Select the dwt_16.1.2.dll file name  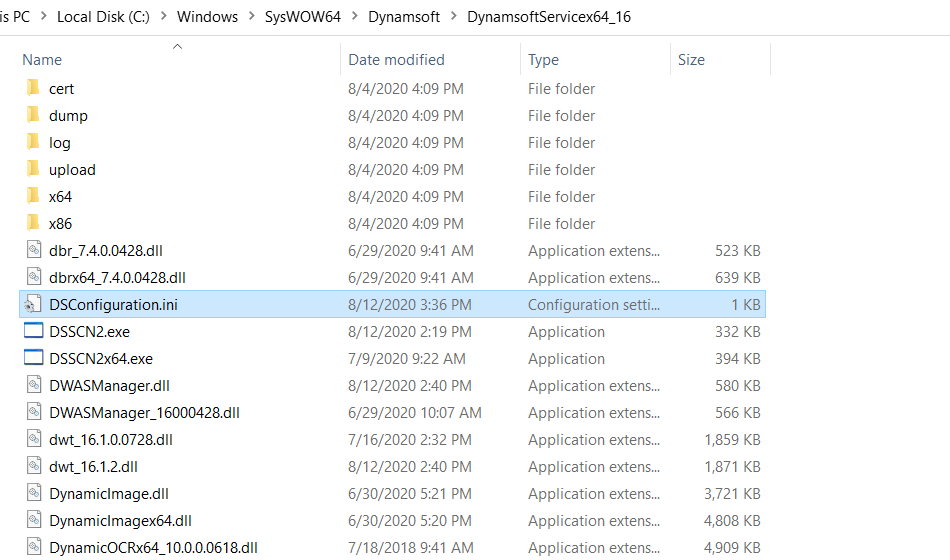click(x=93, y=466)
